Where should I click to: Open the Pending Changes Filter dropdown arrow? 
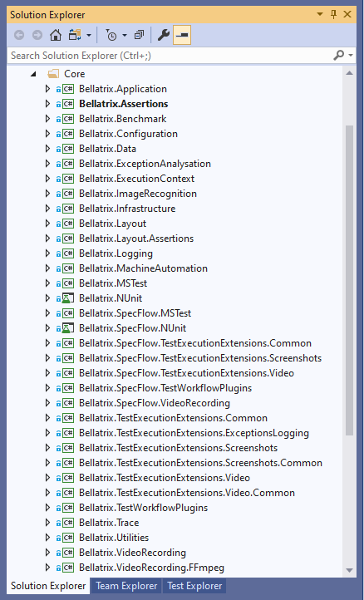point(125,36)
